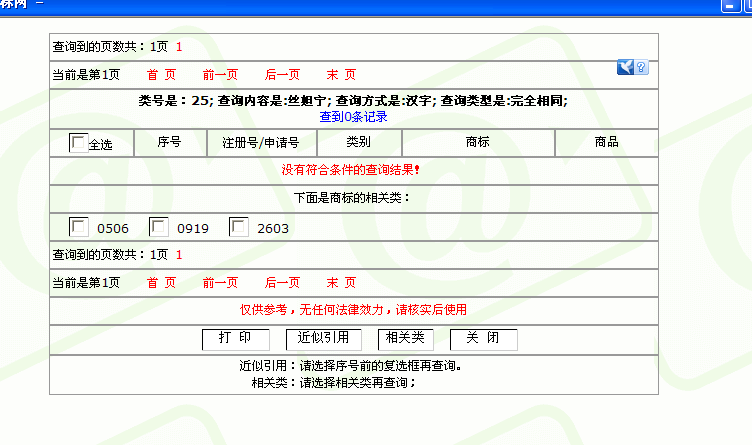Click the 近似引用 button
Screen dimensions: 752x445
click(324, 340)
